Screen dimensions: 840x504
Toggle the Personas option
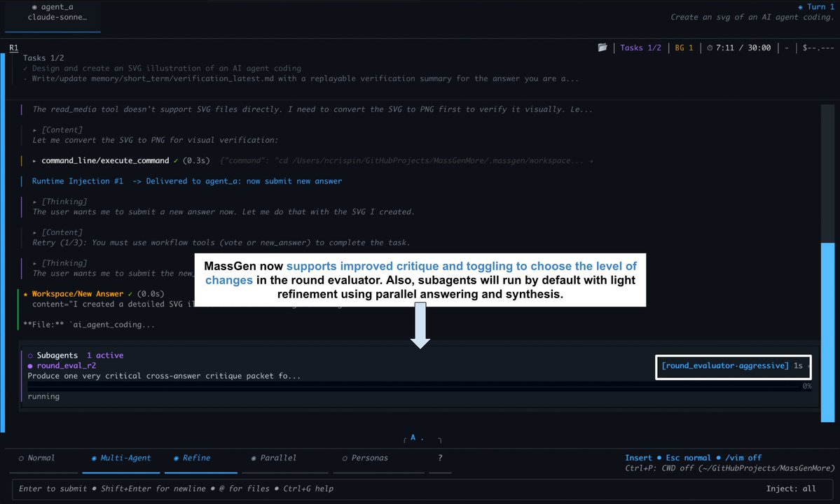click(x=365, y=458)
